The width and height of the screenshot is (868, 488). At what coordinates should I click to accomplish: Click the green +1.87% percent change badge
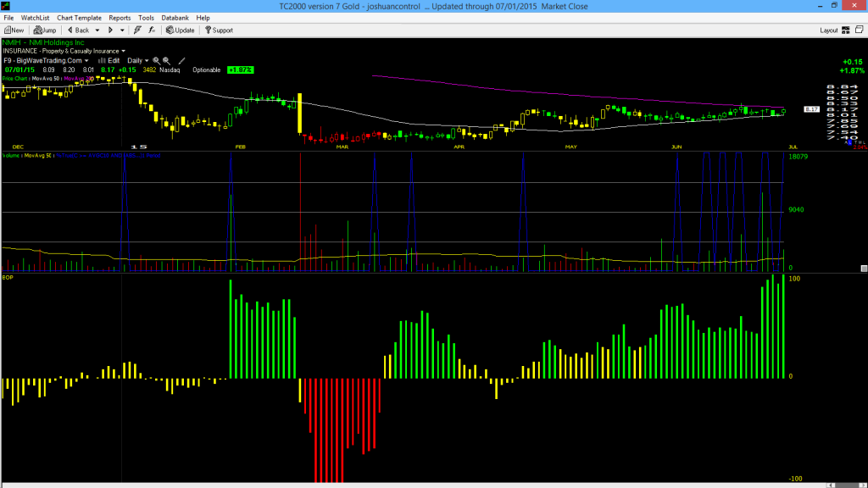point(240,69)
